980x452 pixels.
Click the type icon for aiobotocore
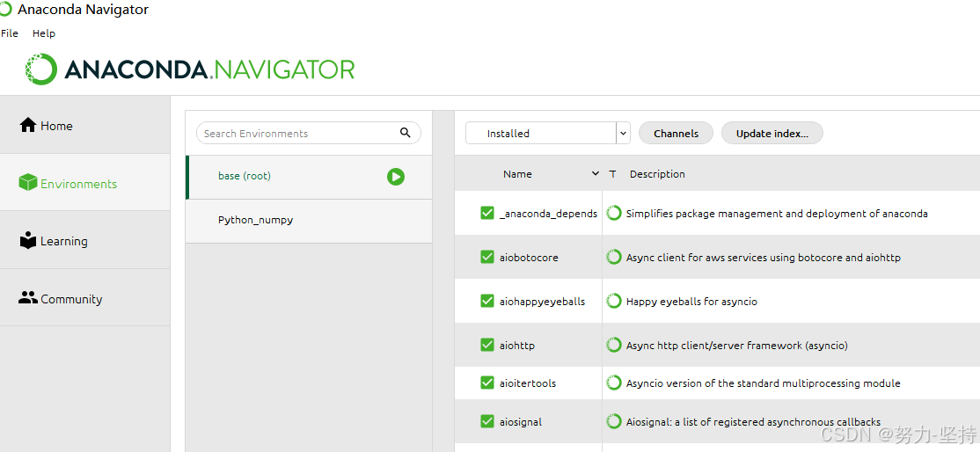[614, 257]
